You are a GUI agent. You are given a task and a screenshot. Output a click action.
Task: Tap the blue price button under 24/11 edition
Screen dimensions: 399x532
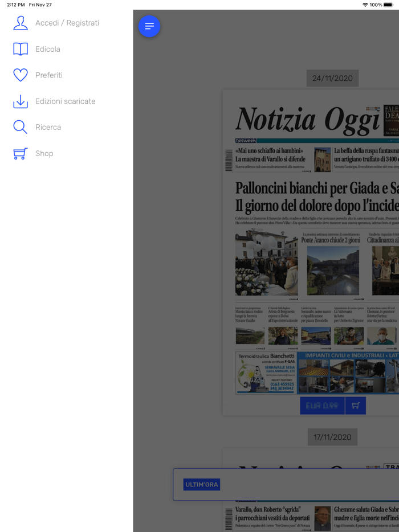322,406
